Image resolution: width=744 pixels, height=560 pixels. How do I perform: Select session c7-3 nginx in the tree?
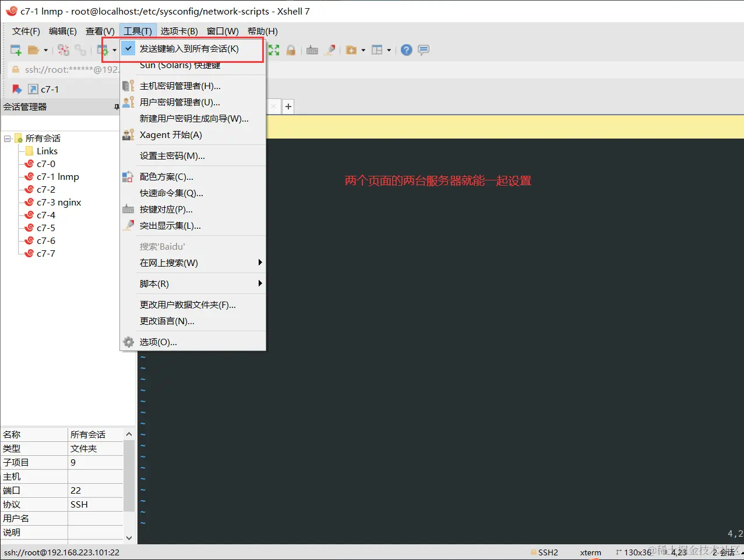click(x=59, y=203)
